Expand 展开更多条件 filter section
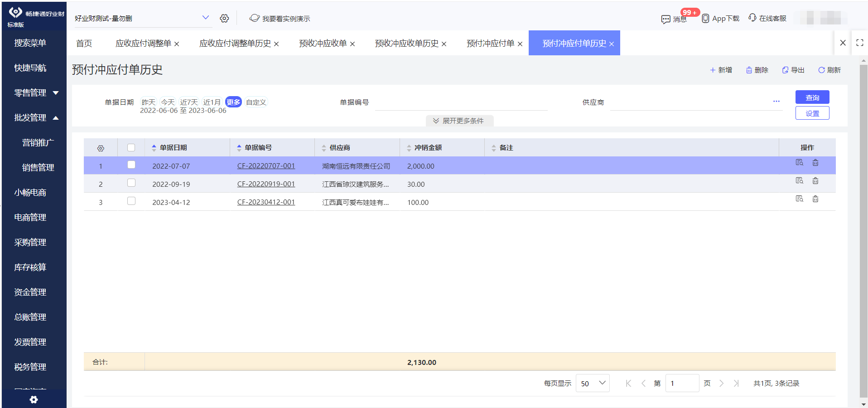 click(x=459, y=121)
